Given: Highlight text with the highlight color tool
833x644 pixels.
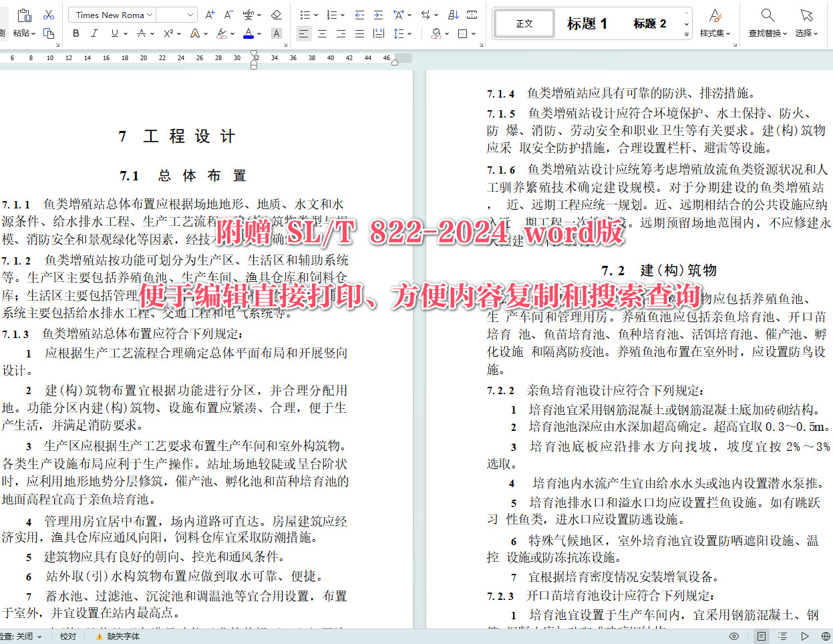Looking at the screenshot, I should (x=221, y=33).
